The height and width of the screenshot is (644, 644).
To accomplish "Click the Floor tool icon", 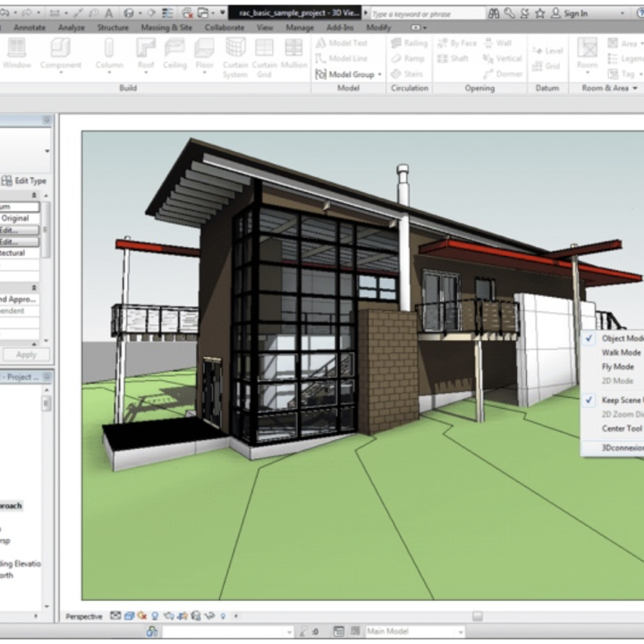I will point(205,54).
